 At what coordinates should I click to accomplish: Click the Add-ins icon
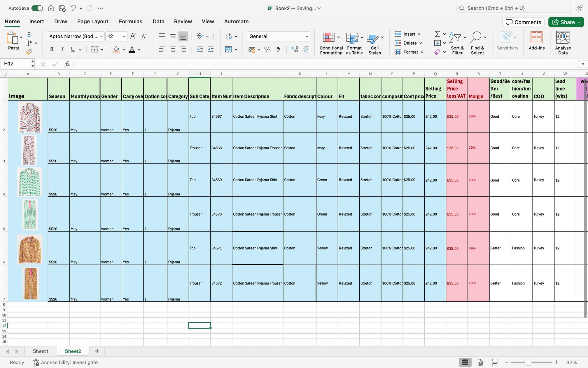click(536, 37)
